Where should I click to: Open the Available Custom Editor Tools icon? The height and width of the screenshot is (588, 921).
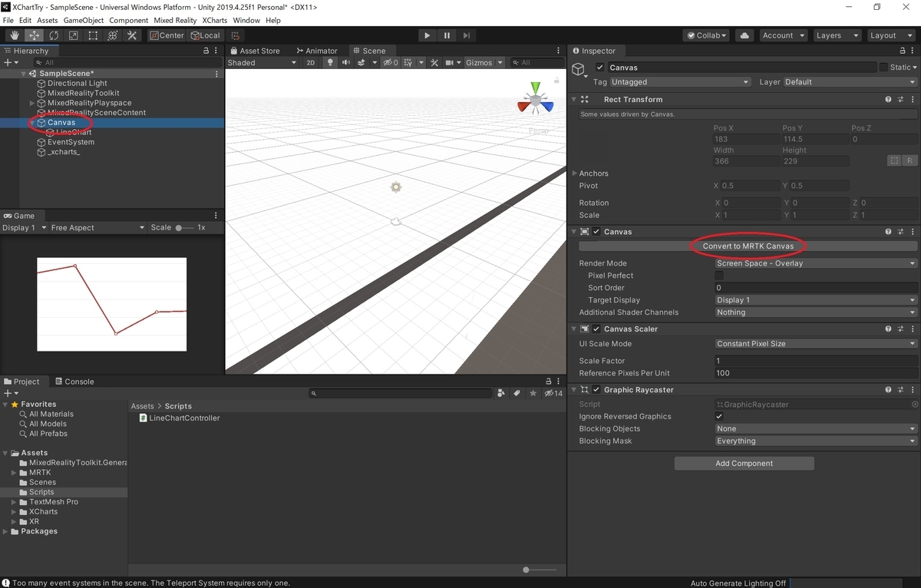pos(132,35)
